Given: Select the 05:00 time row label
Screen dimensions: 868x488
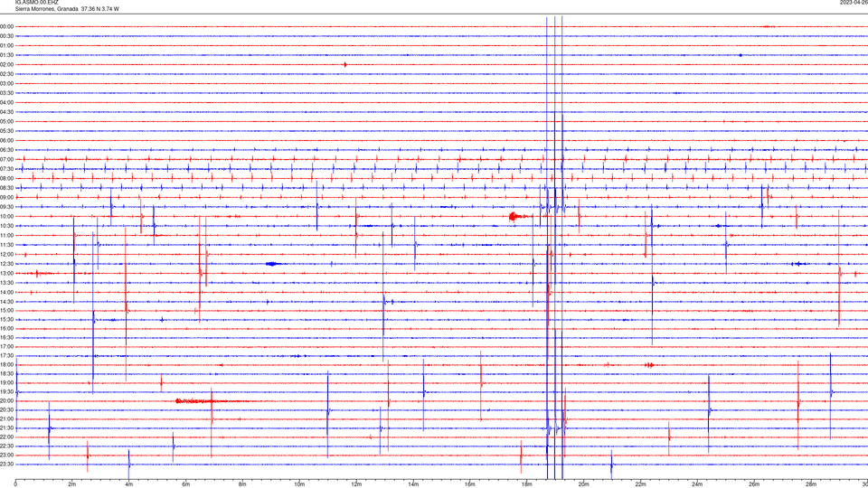Looking at the screenshot, I should (7, 122).
